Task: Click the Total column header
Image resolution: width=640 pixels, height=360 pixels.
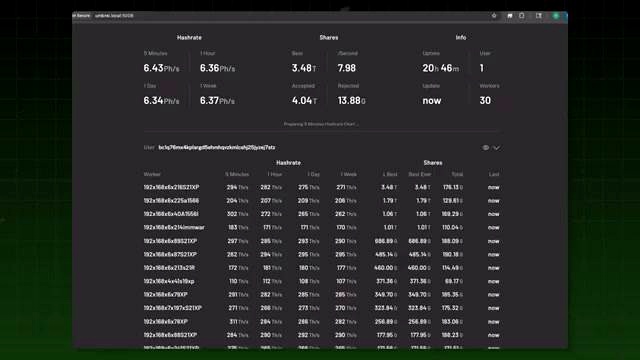Action: point(457,174)
